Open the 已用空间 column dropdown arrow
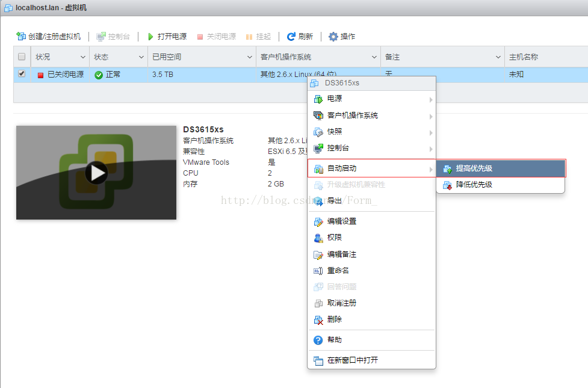Image resolution: width=588 pixels, height=388 pixels. [x=250, y=57]
